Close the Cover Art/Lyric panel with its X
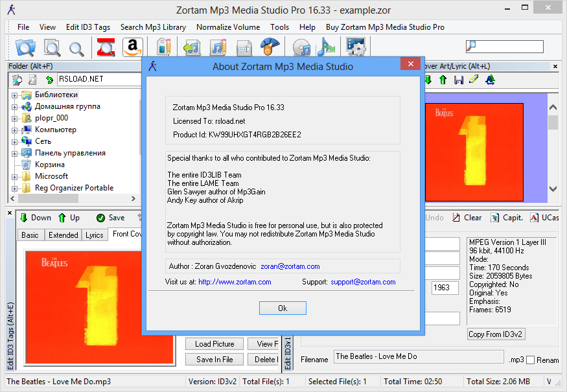Viewport: 567px width, 392px height. click(555, 66)
